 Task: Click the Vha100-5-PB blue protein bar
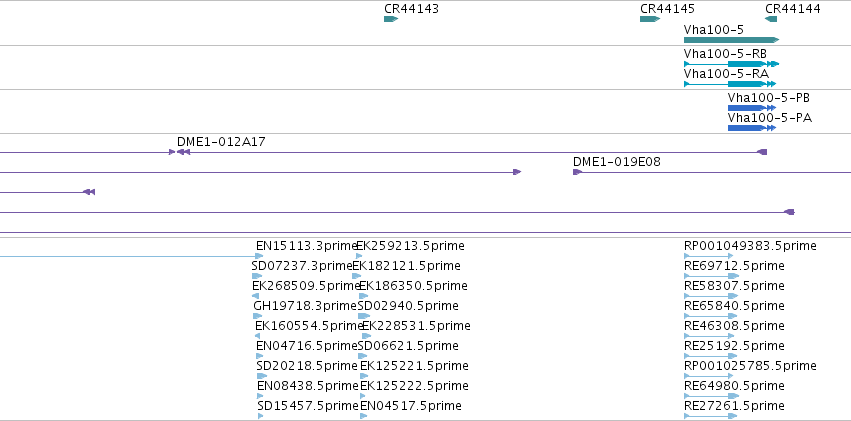tap(752, 108)
